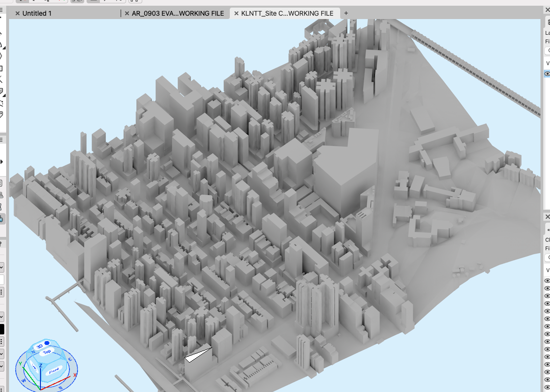
Task: Click the E compass marker on the view ring
Action: pos(70,360)
